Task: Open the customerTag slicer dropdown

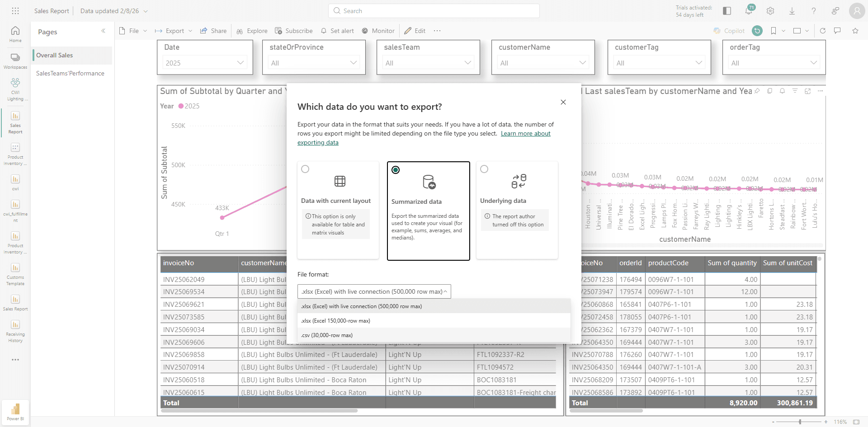Action: pos(659,63)
